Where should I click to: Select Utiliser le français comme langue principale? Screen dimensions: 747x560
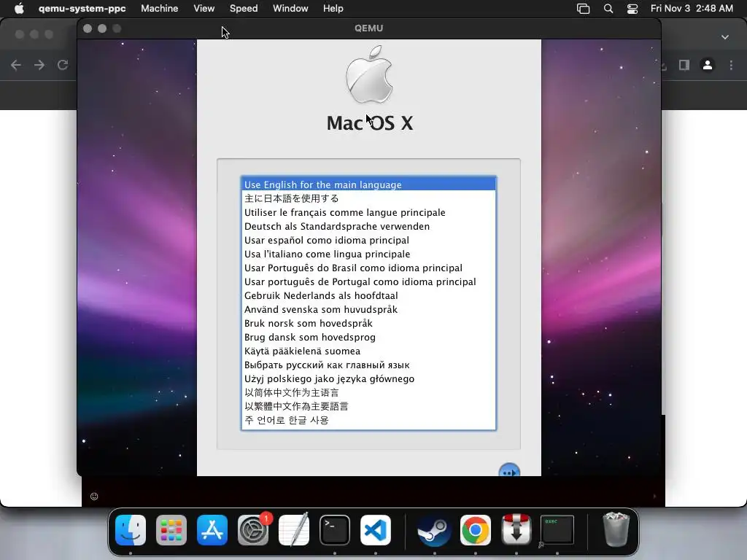coord(368,212)
